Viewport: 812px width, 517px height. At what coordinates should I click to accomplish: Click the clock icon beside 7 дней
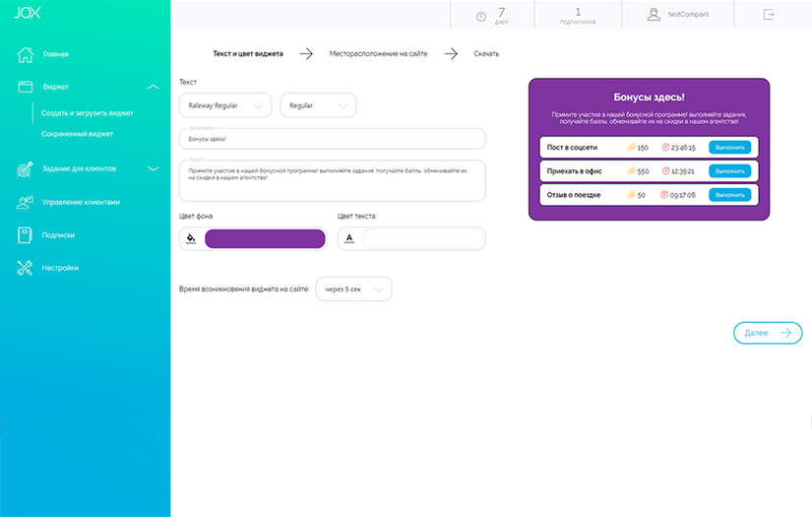(481, 17)
